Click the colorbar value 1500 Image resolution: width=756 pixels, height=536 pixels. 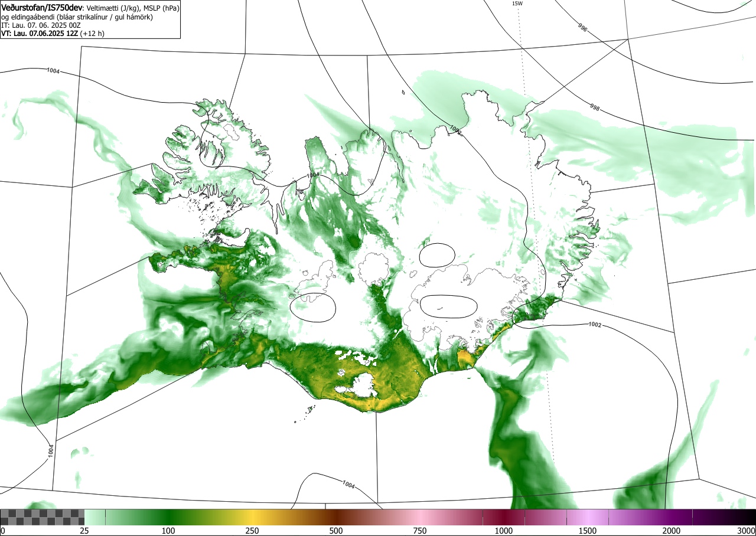coord(588,531)
